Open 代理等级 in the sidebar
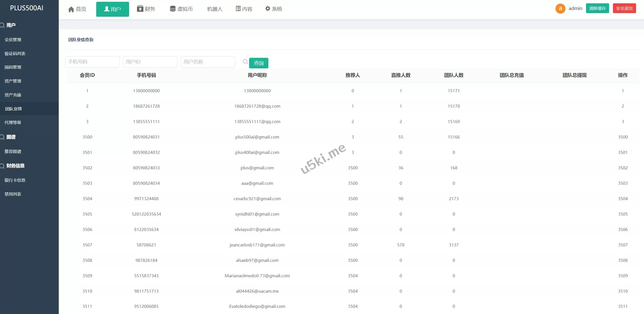This screenshot has width=644, height=314. [13, 122]
